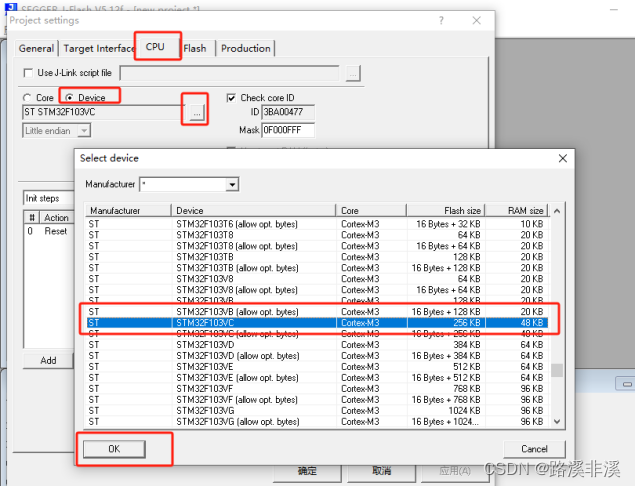The image size is (636, 487).
Task: Sort by Flash size column header
Action: pos(446,210)
